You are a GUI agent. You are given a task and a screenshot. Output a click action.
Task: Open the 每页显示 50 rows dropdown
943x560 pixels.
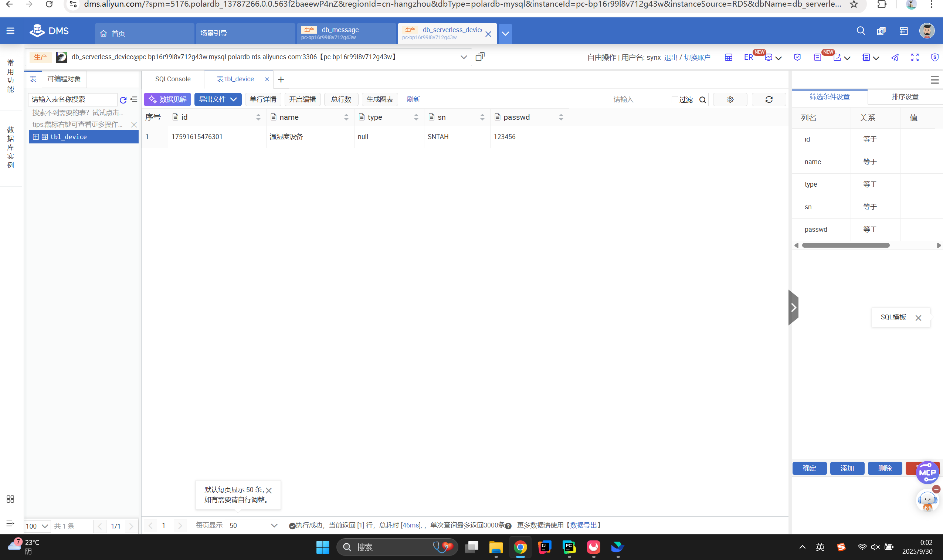[252, 525]
